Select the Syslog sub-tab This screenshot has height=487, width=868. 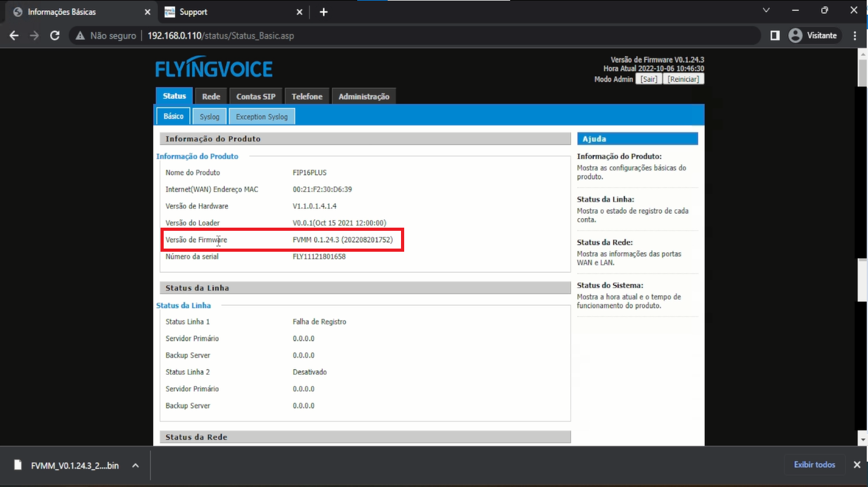tap(209, 117)
